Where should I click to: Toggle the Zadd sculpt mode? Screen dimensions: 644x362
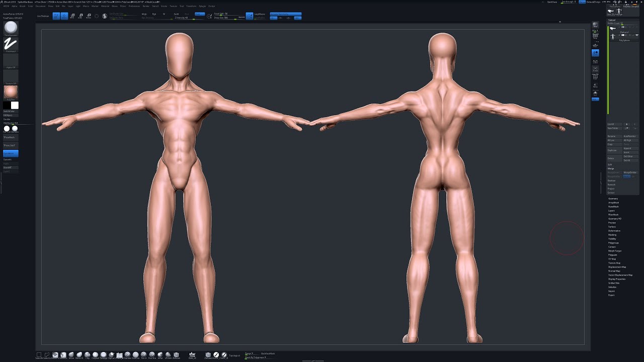pos(176,14)
